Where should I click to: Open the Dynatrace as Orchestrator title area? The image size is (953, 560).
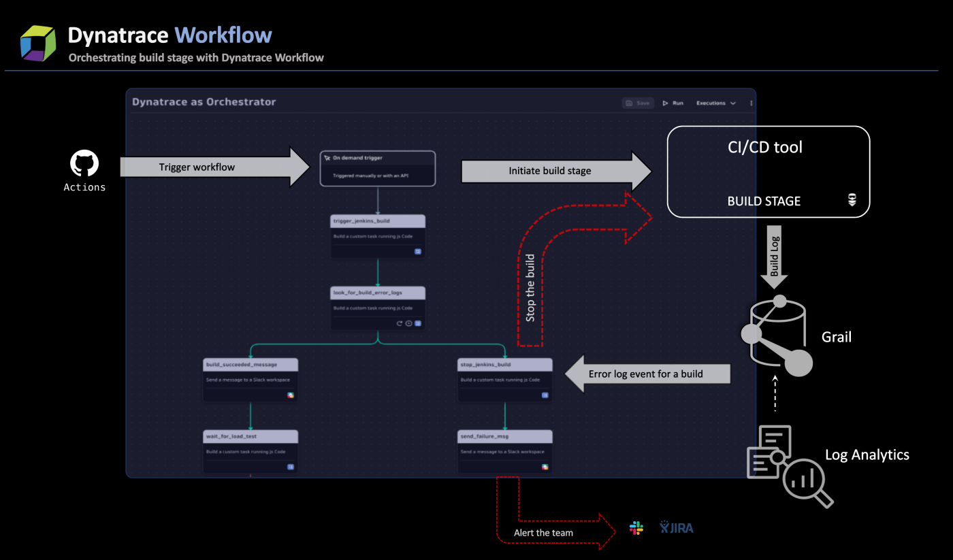(204, 101)
